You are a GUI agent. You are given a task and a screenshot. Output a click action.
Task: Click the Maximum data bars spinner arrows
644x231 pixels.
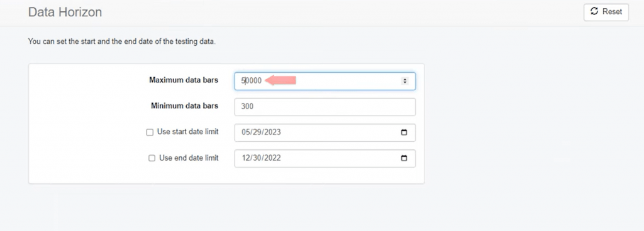(x=405, y=81)
